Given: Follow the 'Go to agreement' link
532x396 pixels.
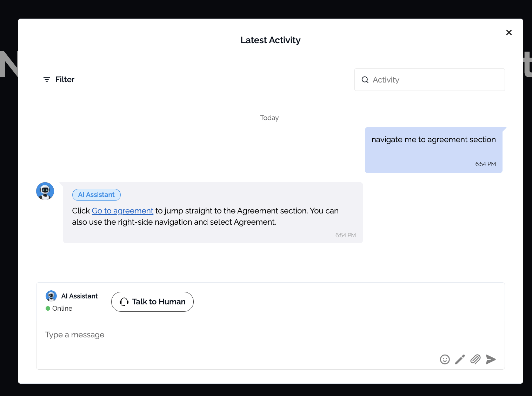Looking at the screenshot, I should point(122,211).
